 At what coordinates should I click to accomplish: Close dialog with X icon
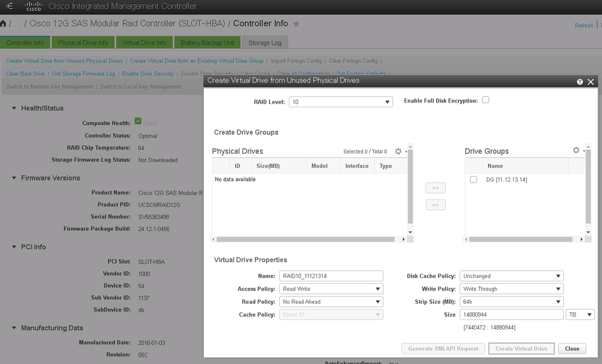[591, 82]
